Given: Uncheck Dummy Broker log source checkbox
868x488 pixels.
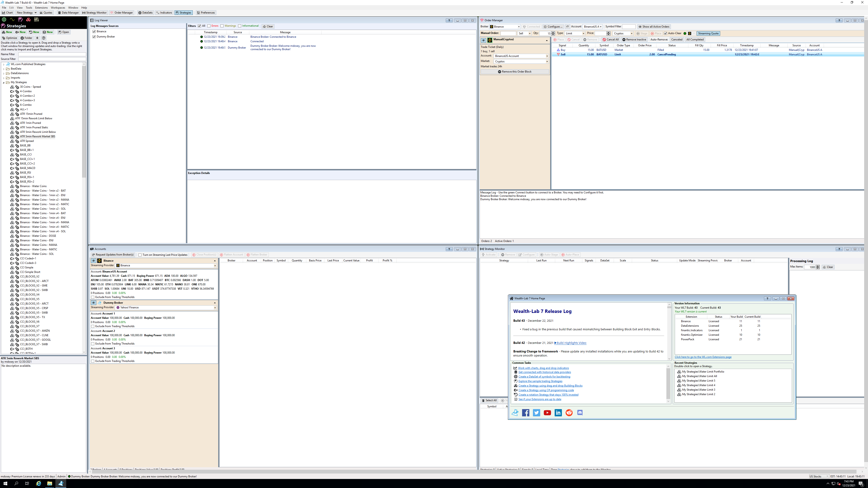Looking at the screenshot, I should click(x=94, y=37).
